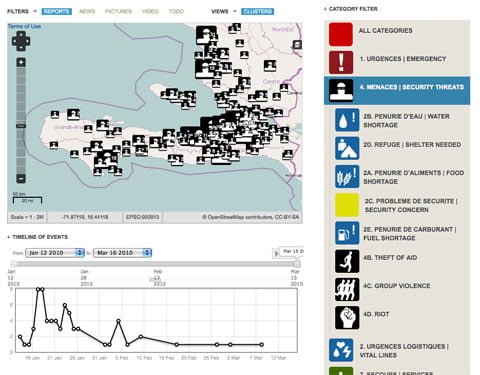Click the timeline range slider right handle

tap(297, 264)
